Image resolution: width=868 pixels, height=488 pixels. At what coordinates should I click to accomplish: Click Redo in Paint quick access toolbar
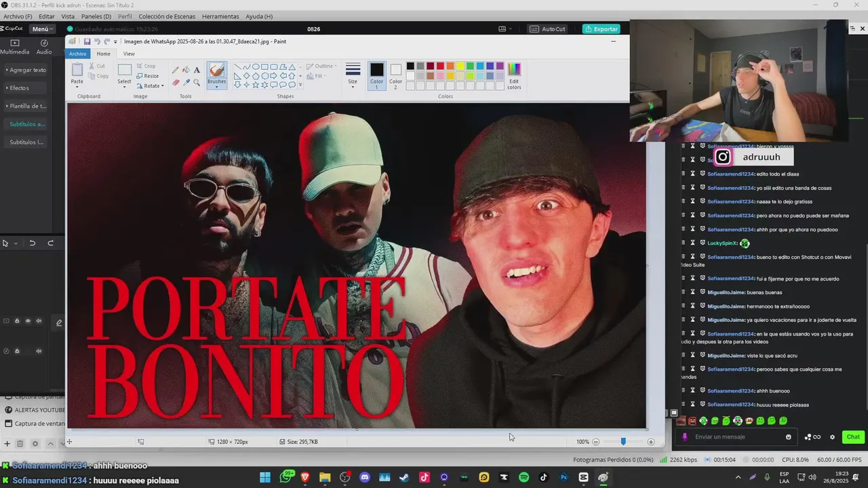(106, 41)
